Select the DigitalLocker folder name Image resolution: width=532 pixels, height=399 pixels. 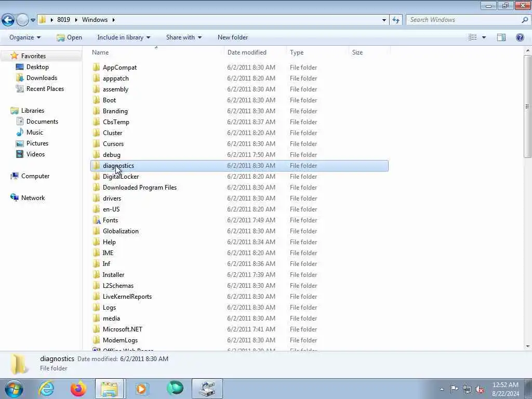[x=121, y=177]
